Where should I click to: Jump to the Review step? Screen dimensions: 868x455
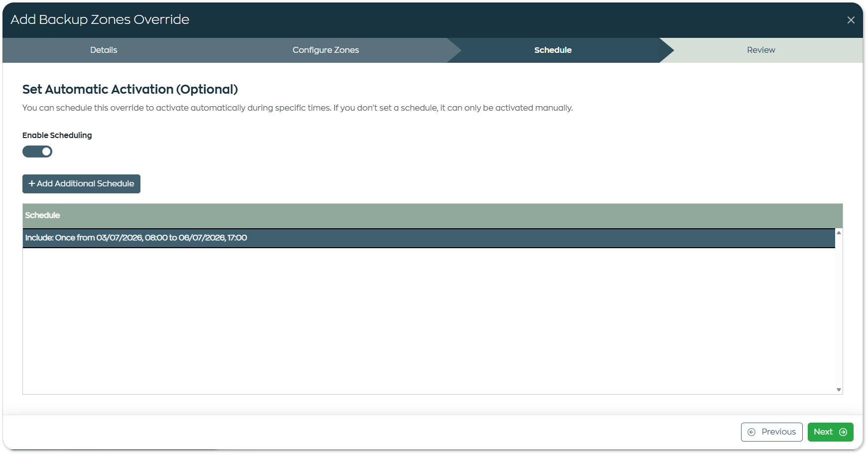(x=761, y=50)
